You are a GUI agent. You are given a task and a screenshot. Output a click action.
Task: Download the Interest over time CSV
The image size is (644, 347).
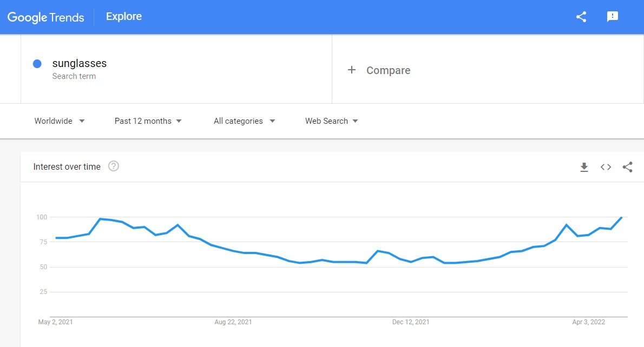pos(584,167)
